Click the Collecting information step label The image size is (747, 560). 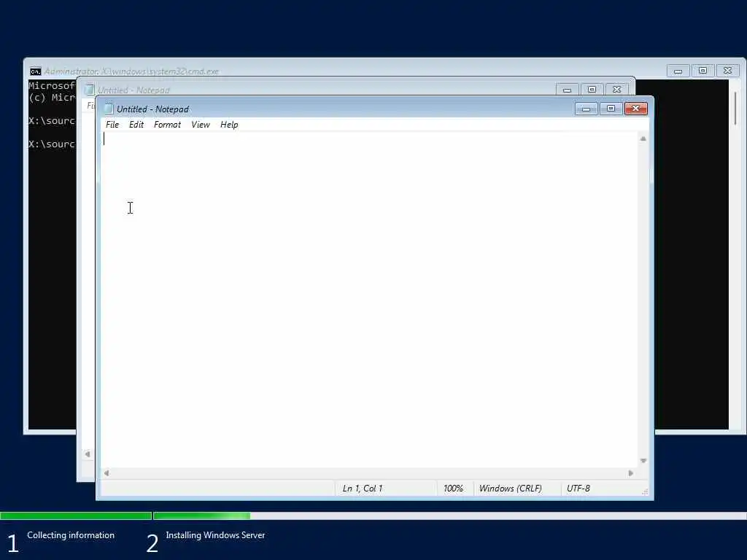(x=71, y=534)
